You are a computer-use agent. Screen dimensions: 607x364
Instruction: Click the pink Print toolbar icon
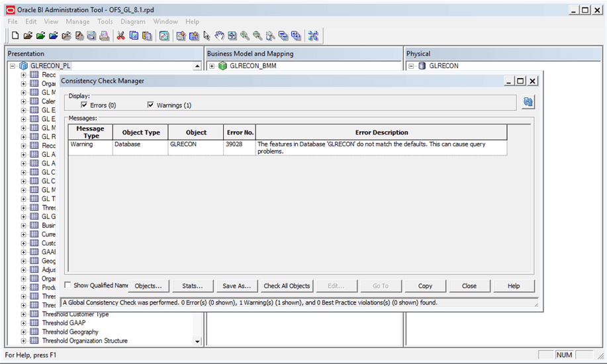pos(104,36)
